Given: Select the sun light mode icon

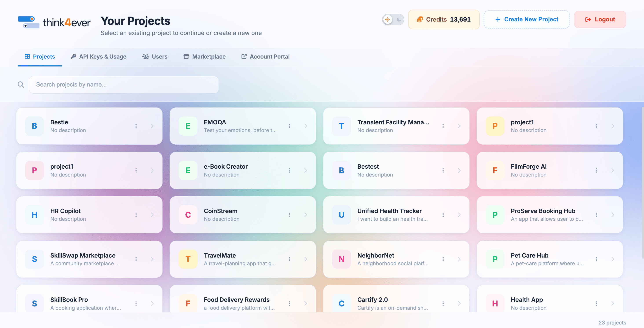Looking at the screenshot, I should coord(388,20).
